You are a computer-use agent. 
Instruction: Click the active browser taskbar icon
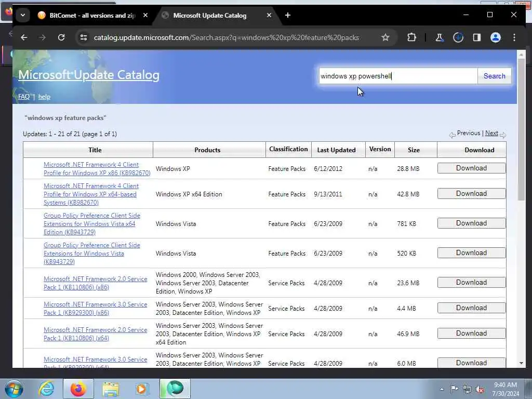(x=175, y=389)
